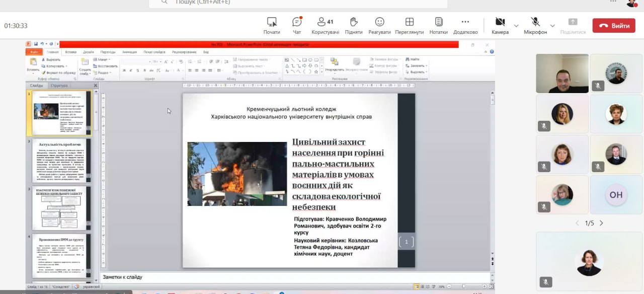Screen dimensions: 644x294
Task: Open the Chat panel
Action: click(x=297, y=25)
